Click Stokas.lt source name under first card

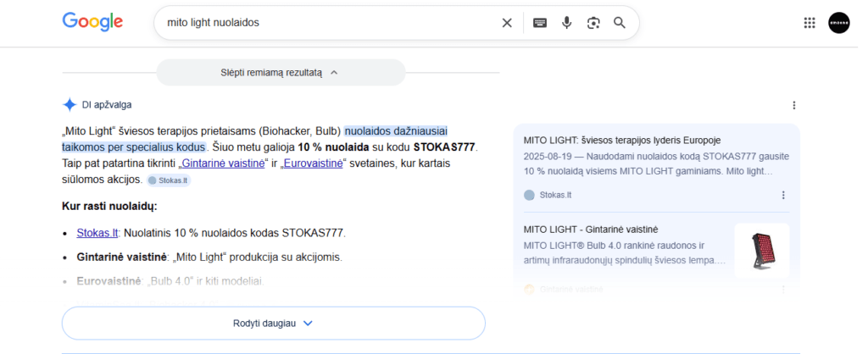point(556,195)
